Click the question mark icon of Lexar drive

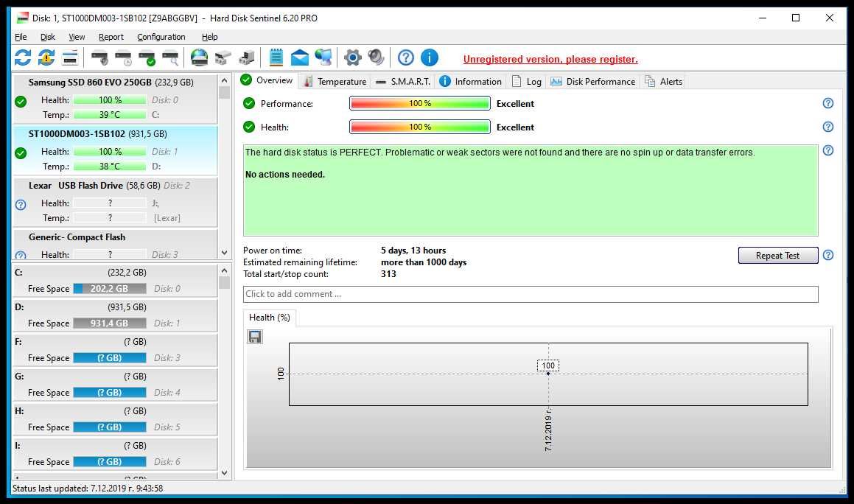pyautogui.click(x=21, y=205)
